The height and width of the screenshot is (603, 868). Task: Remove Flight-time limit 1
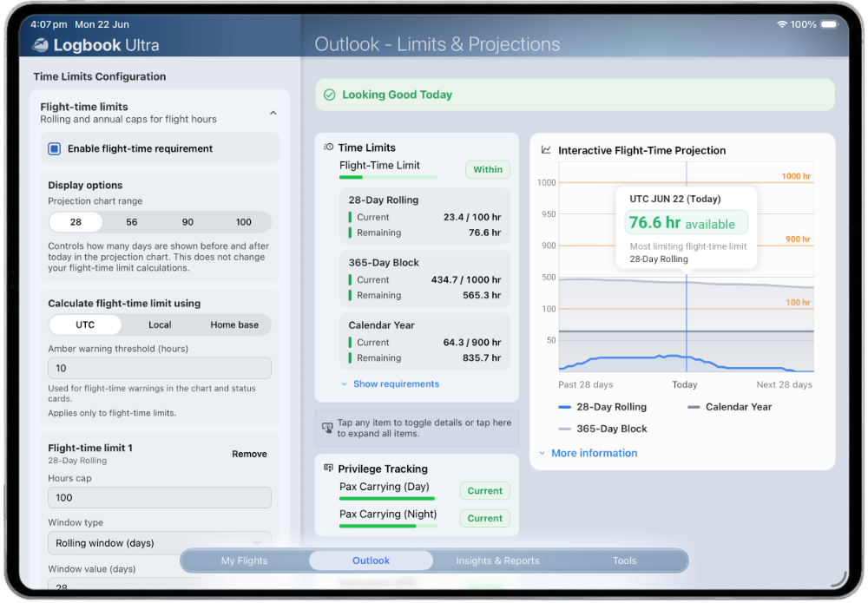[249, 454]
